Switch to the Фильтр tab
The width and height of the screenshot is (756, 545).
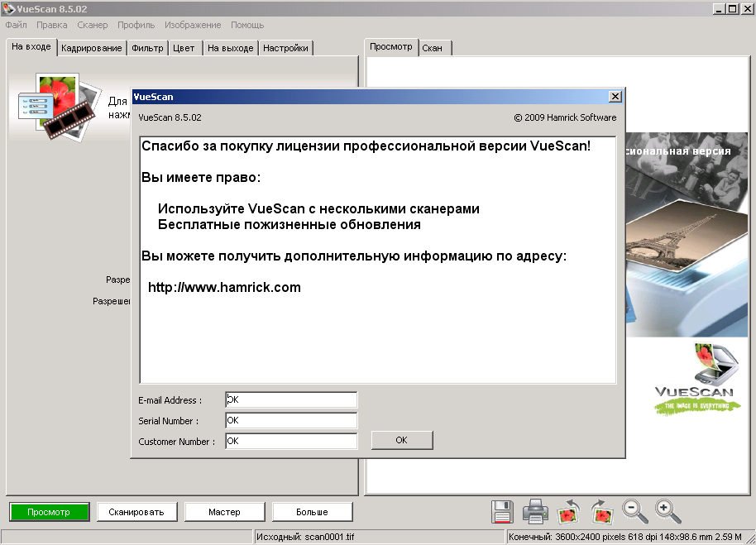point(147,48)
